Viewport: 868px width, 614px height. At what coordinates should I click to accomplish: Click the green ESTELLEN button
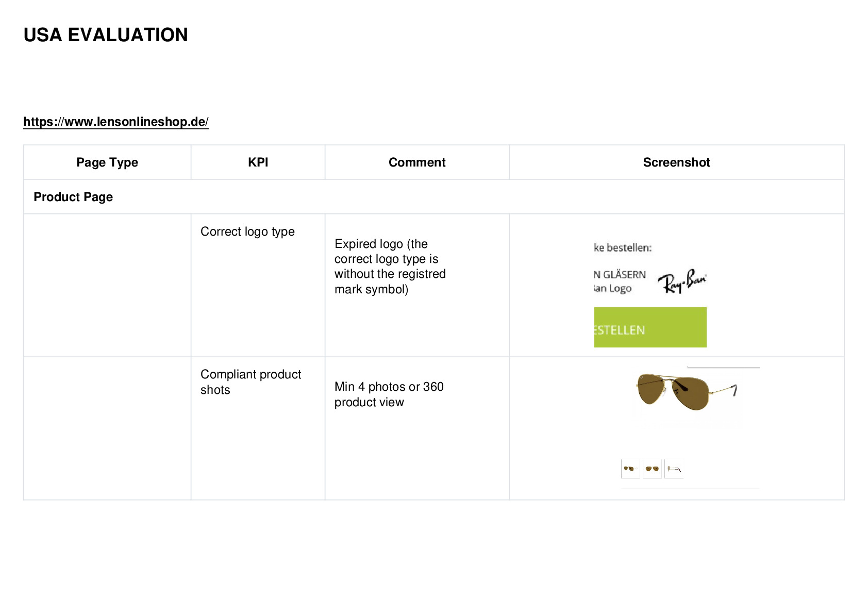tap(650, 327)
